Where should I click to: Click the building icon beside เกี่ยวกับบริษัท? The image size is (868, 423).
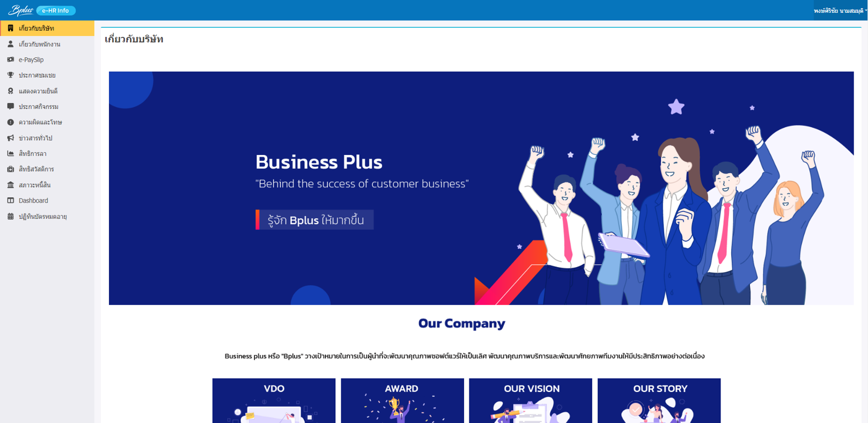coord(10,28)
